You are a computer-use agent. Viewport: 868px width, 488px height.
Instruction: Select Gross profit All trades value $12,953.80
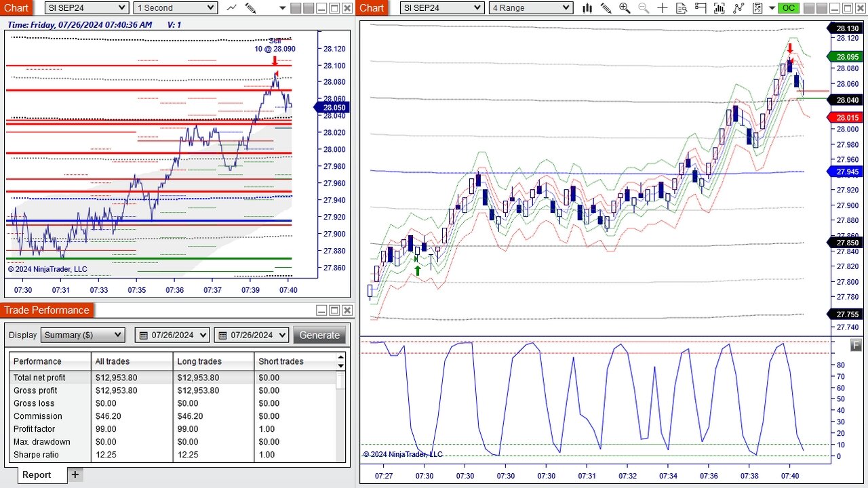[116, 390]
